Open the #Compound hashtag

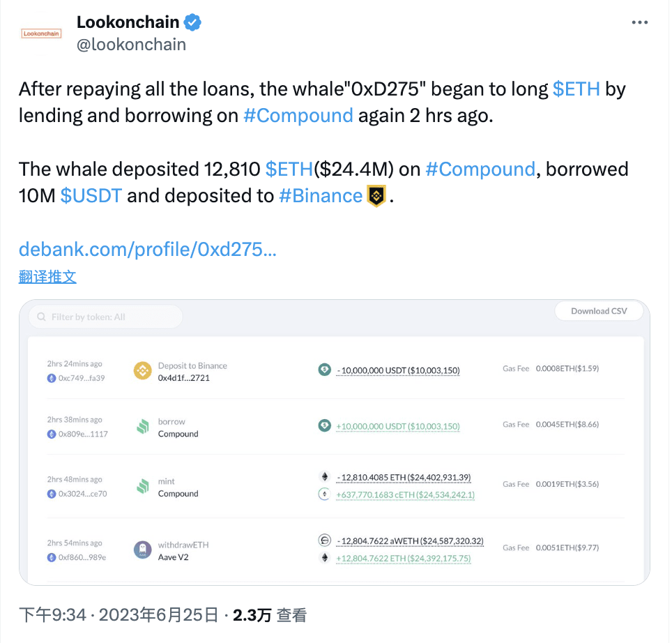click(298, 116)
